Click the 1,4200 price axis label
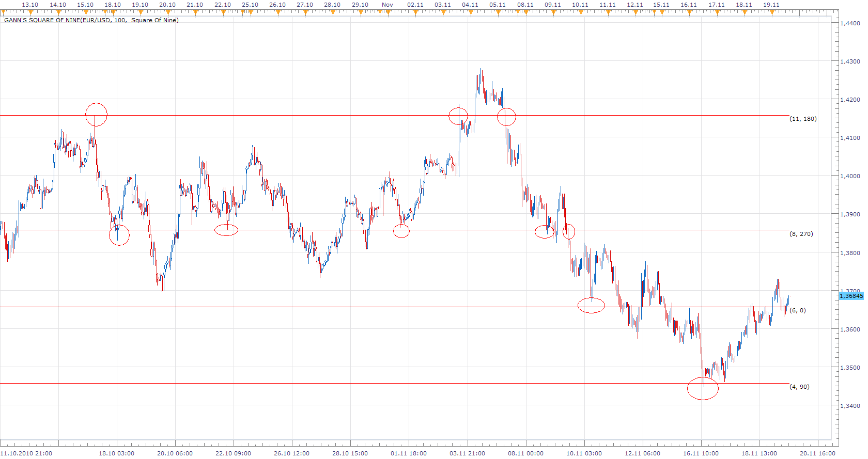The width and height of the screenshot is (868, 459). [x=850, y=100]
